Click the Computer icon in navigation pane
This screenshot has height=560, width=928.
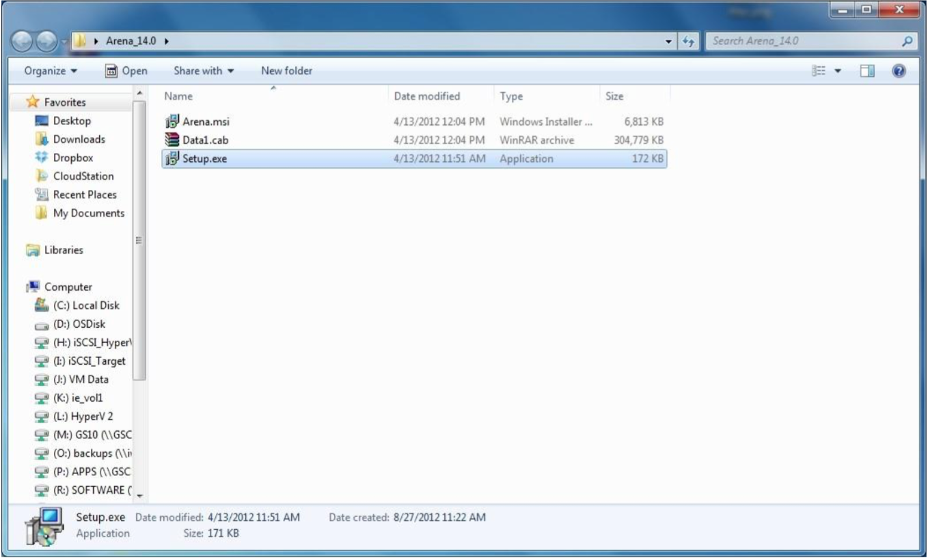pyautogui.click(x=31, y=287)
